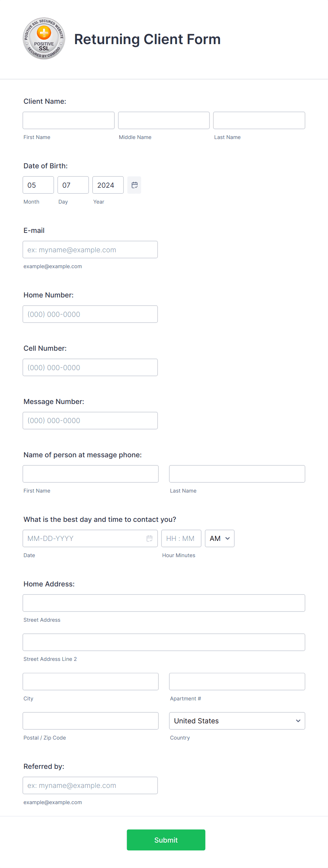Click the Referred by email field
Image resolution: width=328 pixels, height=868 pixels.
click(x=90, y=785)
